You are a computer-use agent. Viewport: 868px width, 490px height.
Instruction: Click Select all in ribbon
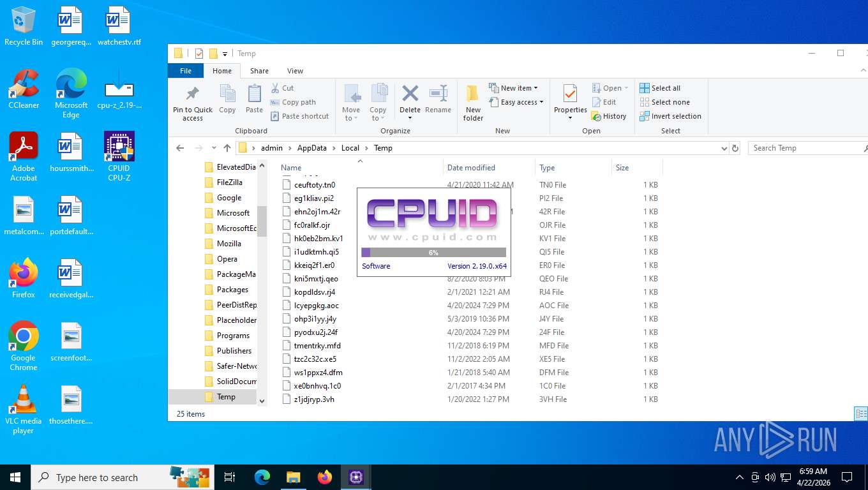660,88
